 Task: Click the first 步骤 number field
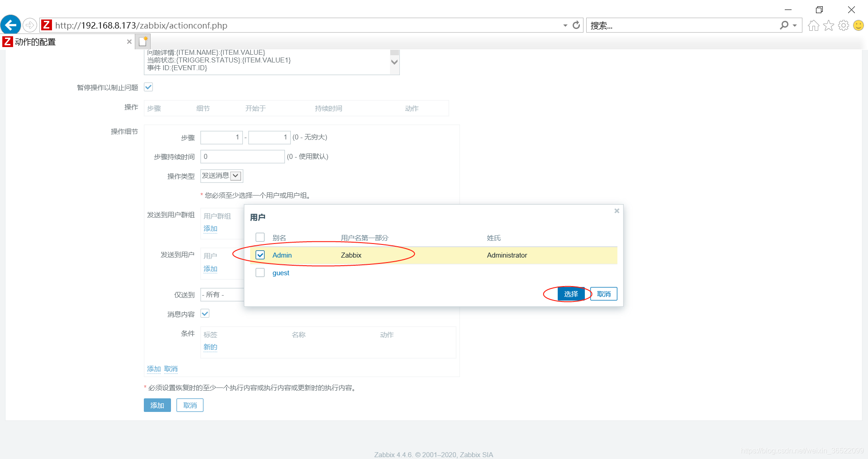pos(222,137)
